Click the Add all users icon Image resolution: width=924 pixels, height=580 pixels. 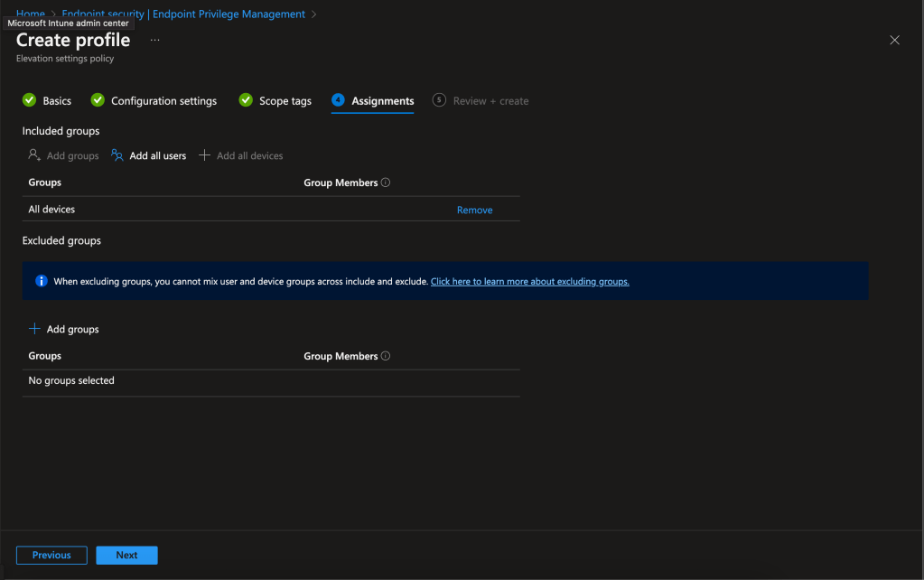pos(117,155)
